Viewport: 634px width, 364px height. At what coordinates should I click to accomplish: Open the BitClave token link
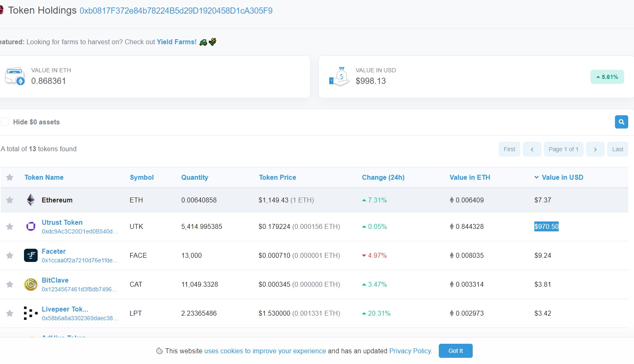click(x=55, y=280)
